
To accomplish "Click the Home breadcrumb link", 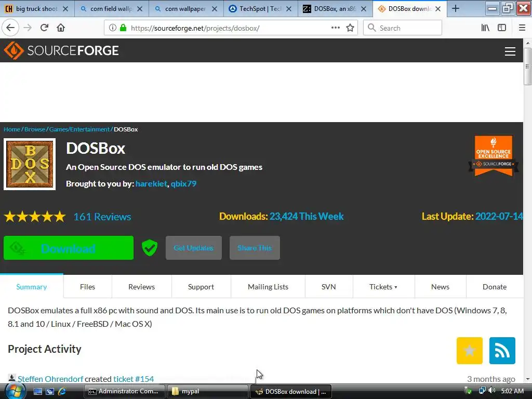I will pos(12,129).
